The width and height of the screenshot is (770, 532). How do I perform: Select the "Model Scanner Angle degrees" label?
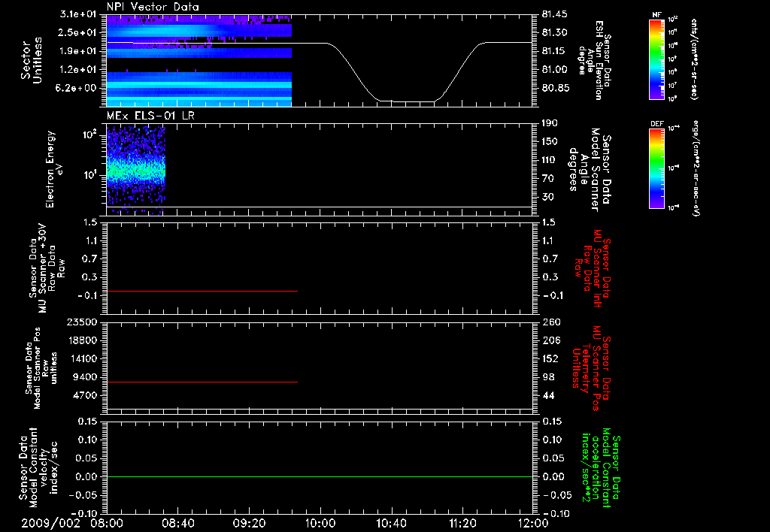591,169
